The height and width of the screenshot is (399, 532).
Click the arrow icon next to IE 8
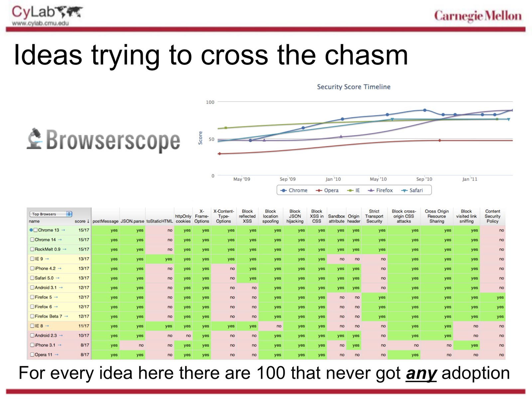47,326
